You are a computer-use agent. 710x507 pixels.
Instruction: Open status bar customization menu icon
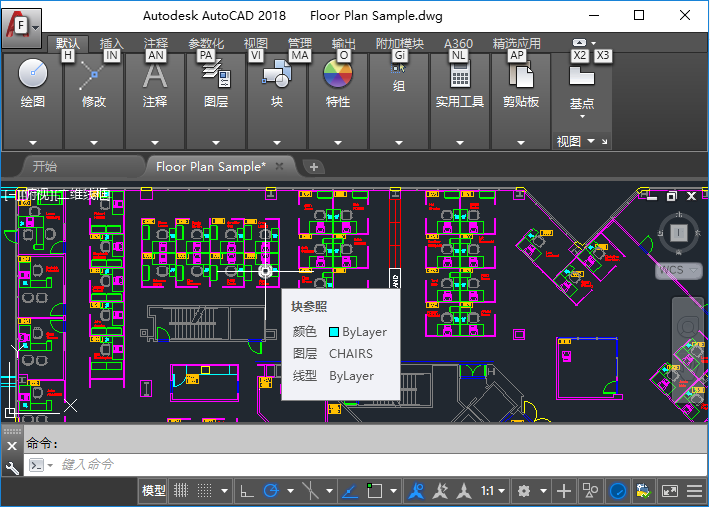(695, 491)
